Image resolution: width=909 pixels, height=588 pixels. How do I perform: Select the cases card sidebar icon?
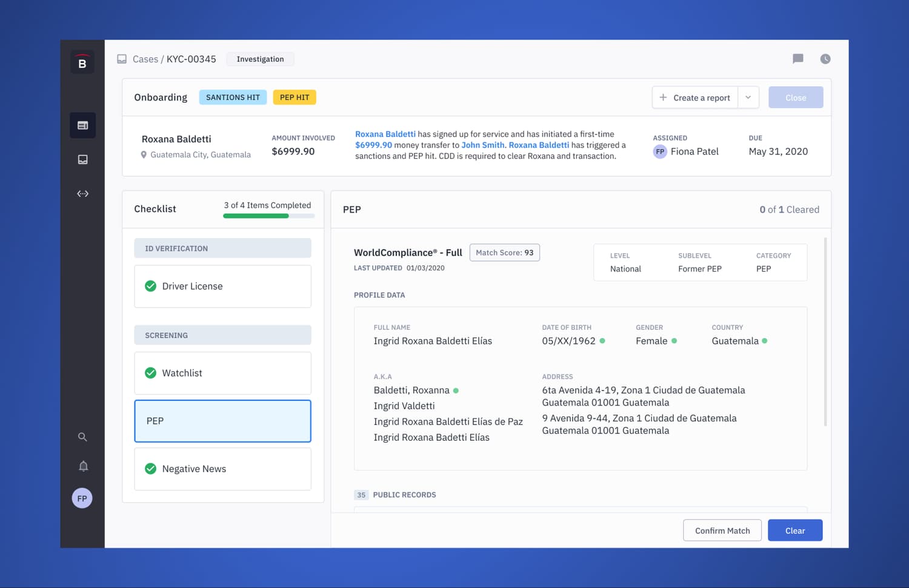point(82,125)
